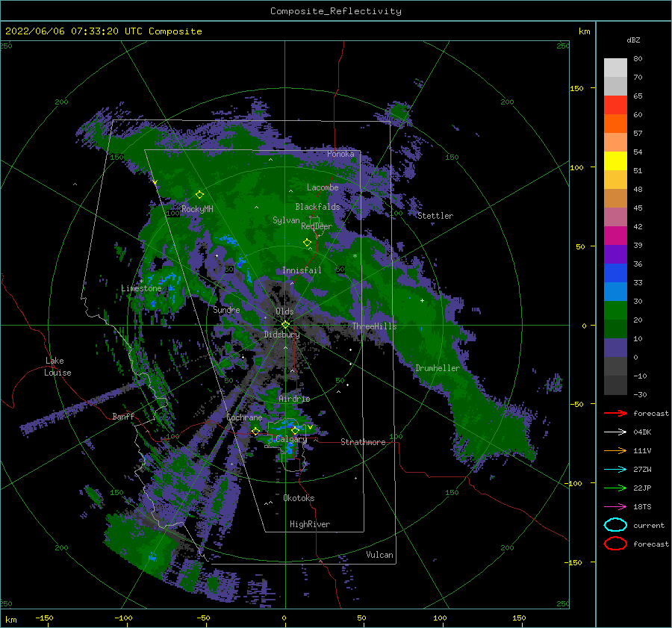This screenshot has height=628, width=672.
Task: Click the dBZ legend heading
Action: coord(633,40)
